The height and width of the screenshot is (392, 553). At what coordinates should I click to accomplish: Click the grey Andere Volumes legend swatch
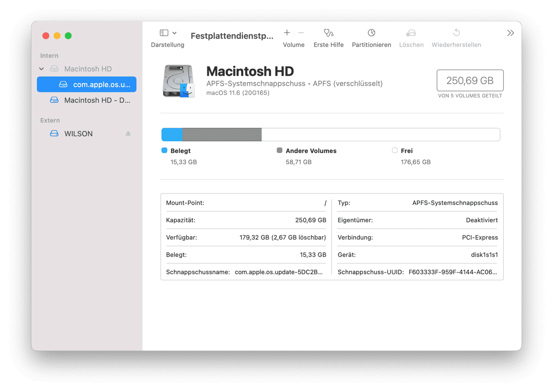pyautogui.click(x=280, y=150)
